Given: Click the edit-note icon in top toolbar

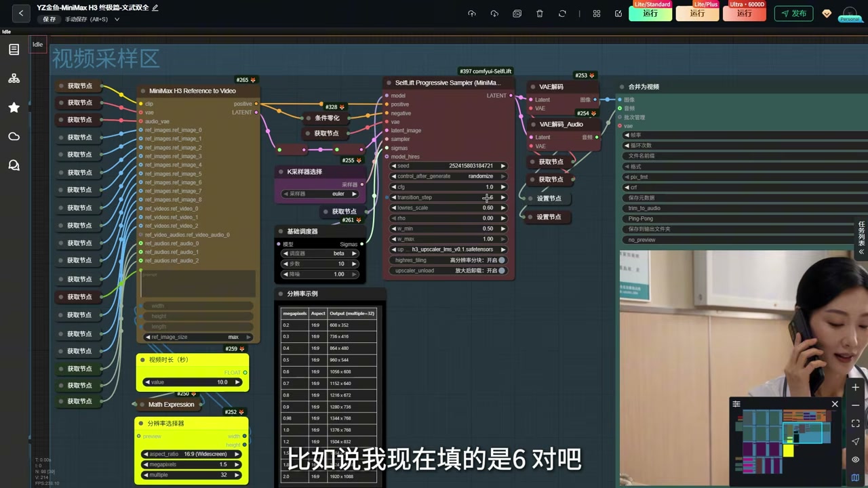Looking at the screenshot, I should [x=618, y=14].
